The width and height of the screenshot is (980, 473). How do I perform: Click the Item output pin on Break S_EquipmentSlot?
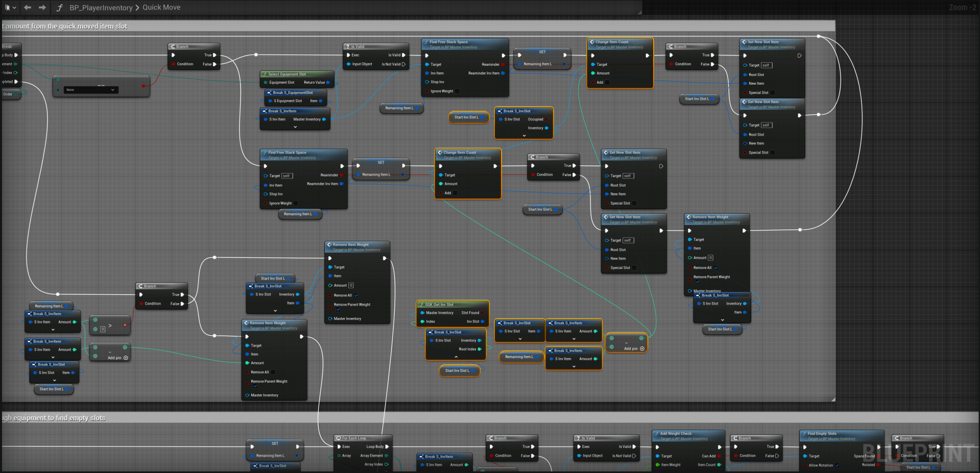tap(321, 101)
